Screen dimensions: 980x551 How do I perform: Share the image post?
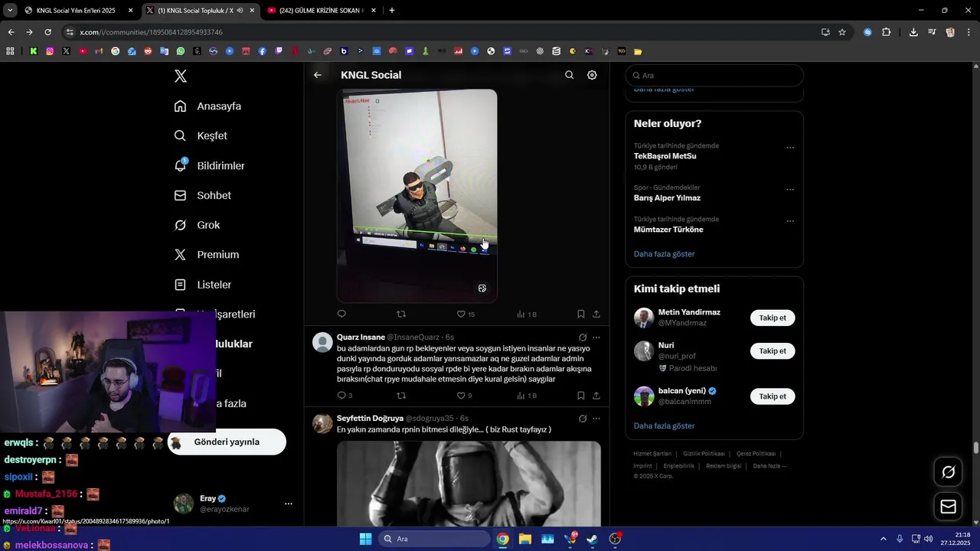[x=596, y=314]
